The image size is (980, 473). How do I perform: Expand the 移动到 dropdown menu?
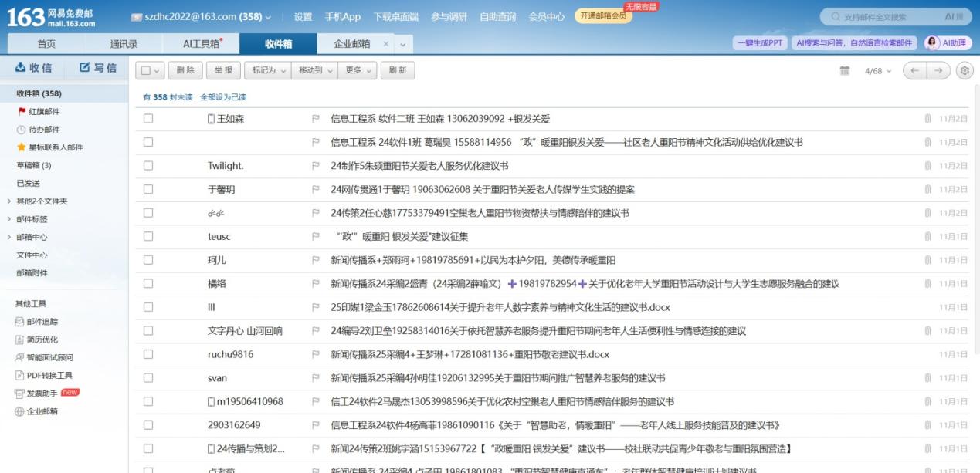tap(314, 70)
